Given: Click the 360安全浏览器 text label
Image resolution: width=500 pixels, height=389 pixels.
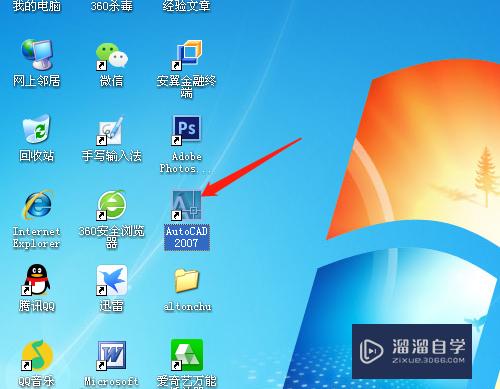Looking at the screenshot, I should point(111,237).
